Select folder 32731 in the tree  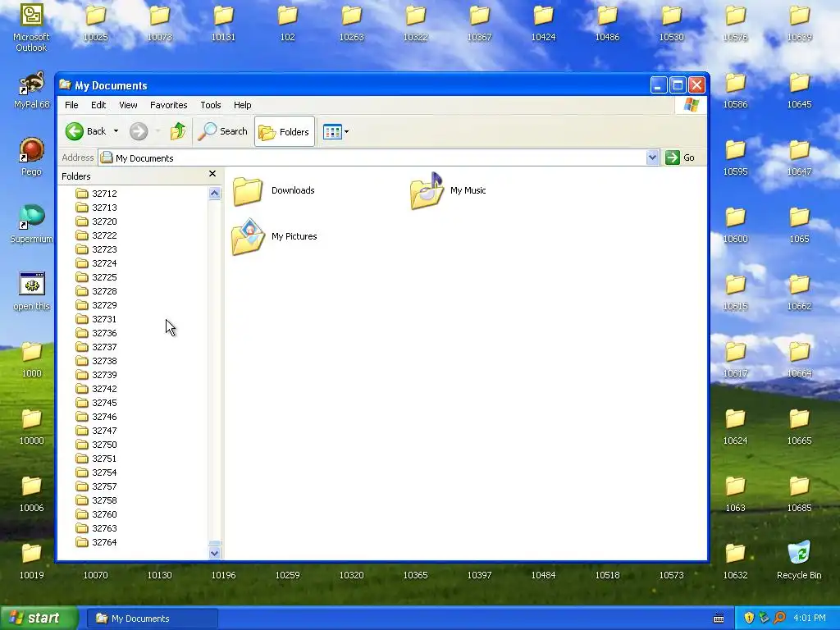click(x=97, y=319)
